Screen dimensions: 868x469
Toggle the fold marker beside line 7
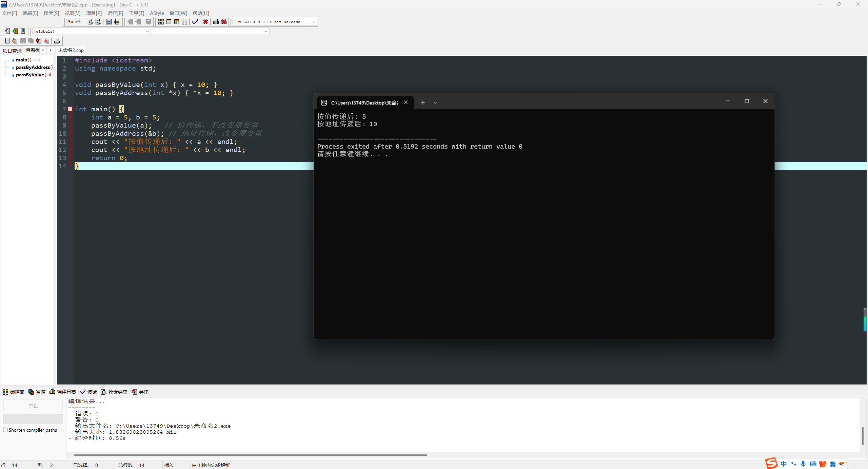[x=70, y=109]
